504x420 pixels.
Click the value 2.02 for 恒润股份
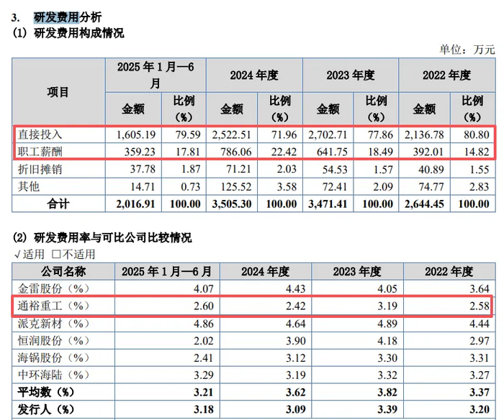204,341
